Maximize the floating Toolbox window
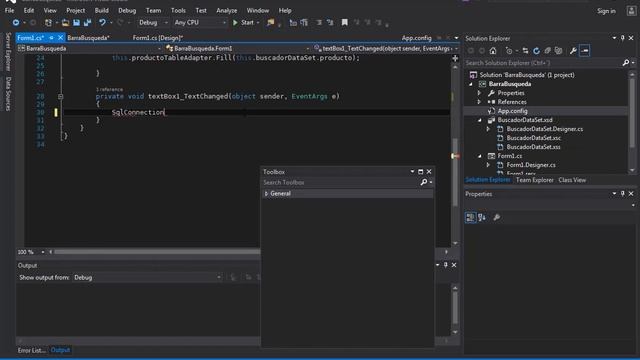640x360 pixels. (x=420, y=172)
